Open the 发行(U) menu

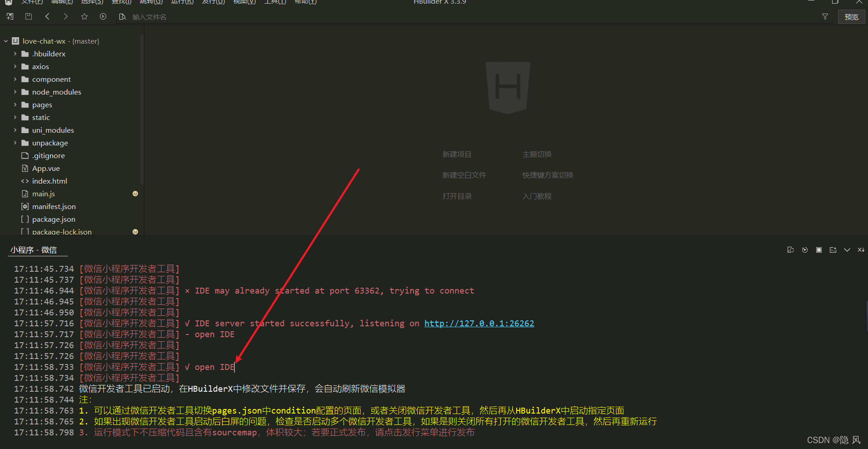click(x=213, y=2)
